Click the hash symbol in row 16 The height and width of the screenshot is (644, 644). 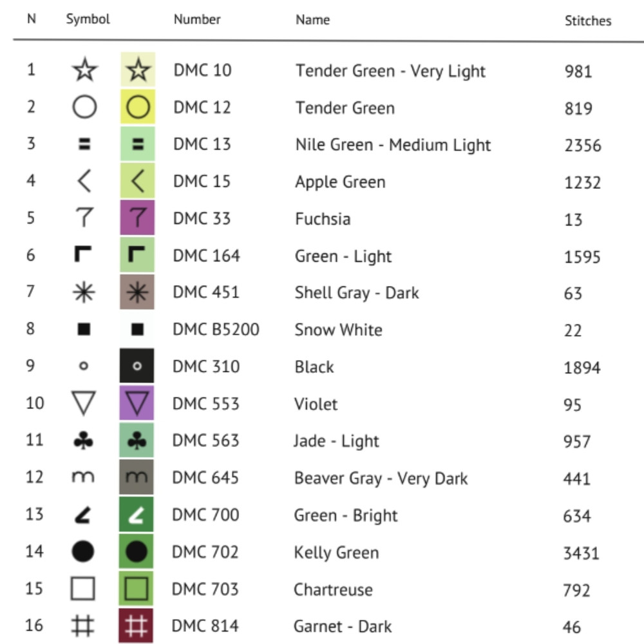84,626
